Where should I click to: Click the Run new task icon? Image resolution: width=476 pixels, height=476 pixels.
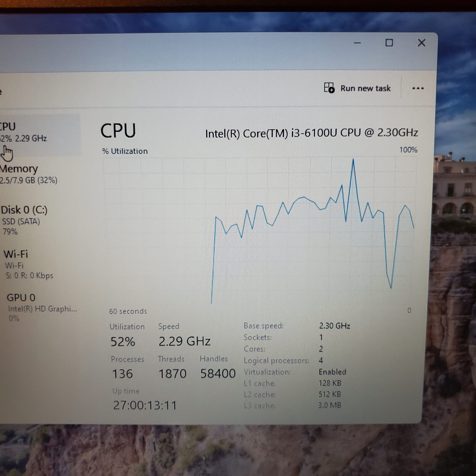329,88
